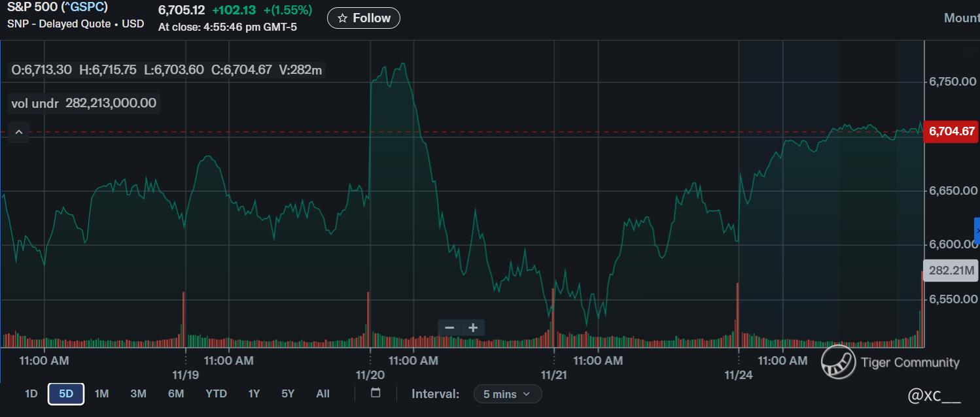Open the 5 mins interval dropdown
Image resolution: width=980 pixels, height=417 pixels.
508,394
